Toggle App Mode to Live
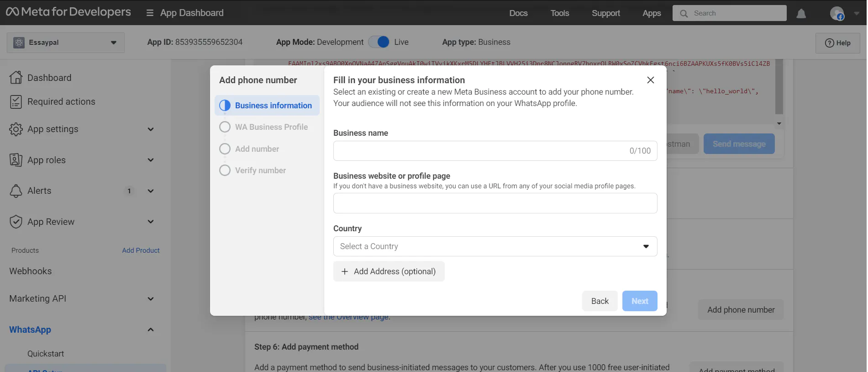 point(379,42)
